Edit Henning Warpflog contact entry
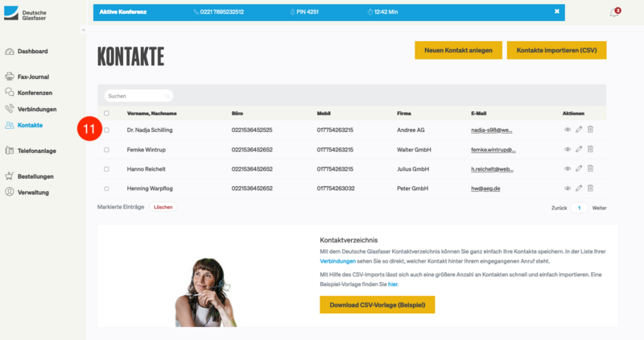644x340 pixels. point(579,188)
